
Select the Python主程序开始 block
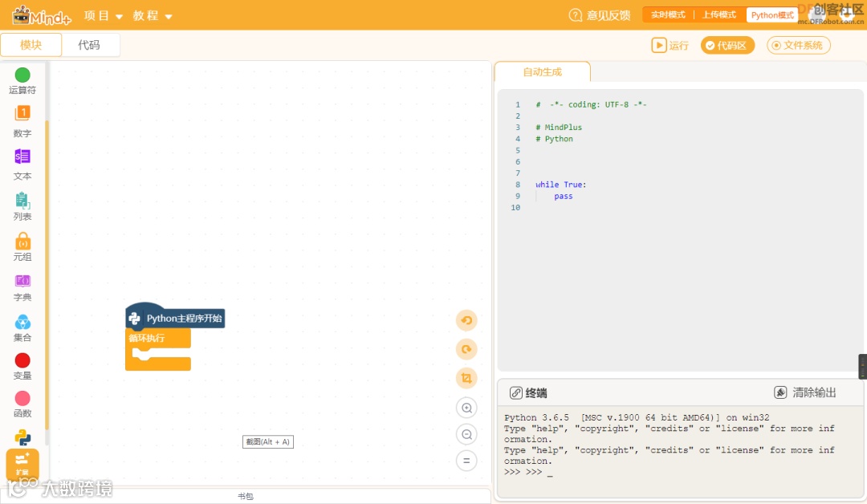click(x=175, y=317)
